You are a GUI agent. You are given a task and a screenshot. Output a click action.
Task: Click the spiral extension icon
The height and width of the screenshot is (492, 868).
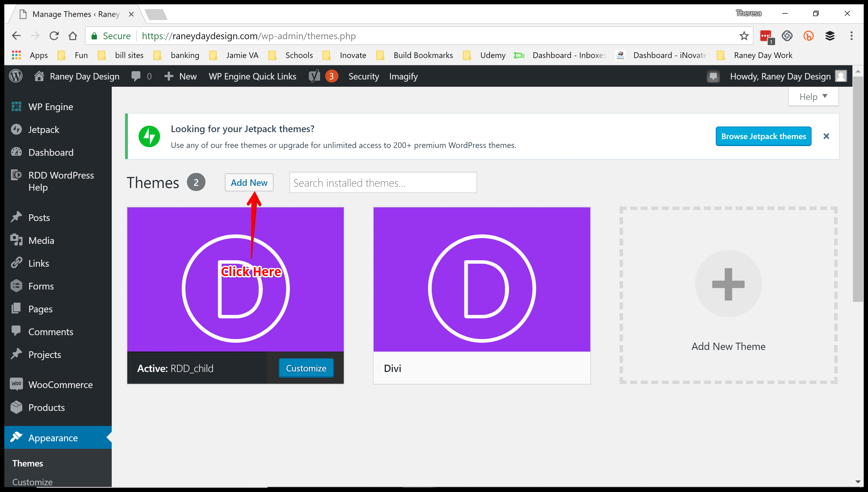(x=787, y=36)
